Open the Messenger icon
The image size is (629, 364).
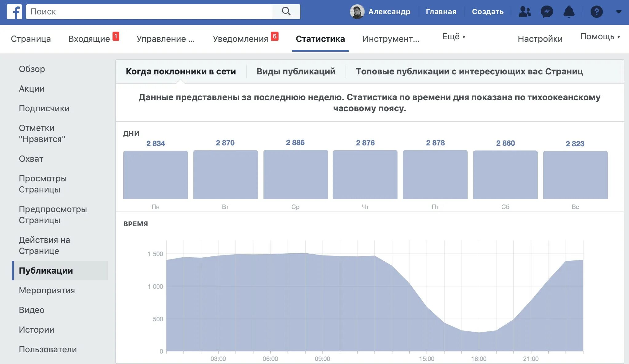[547, 12]
